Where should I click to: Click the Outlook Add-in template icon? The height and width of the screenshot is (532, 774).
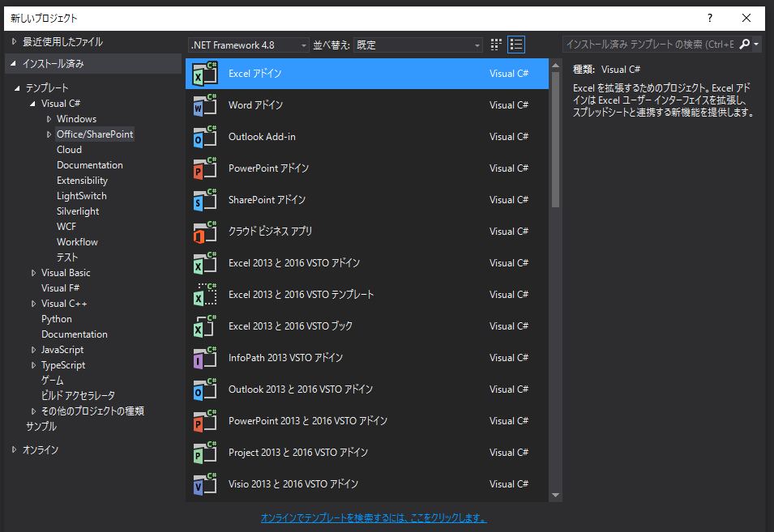[205, 137]
